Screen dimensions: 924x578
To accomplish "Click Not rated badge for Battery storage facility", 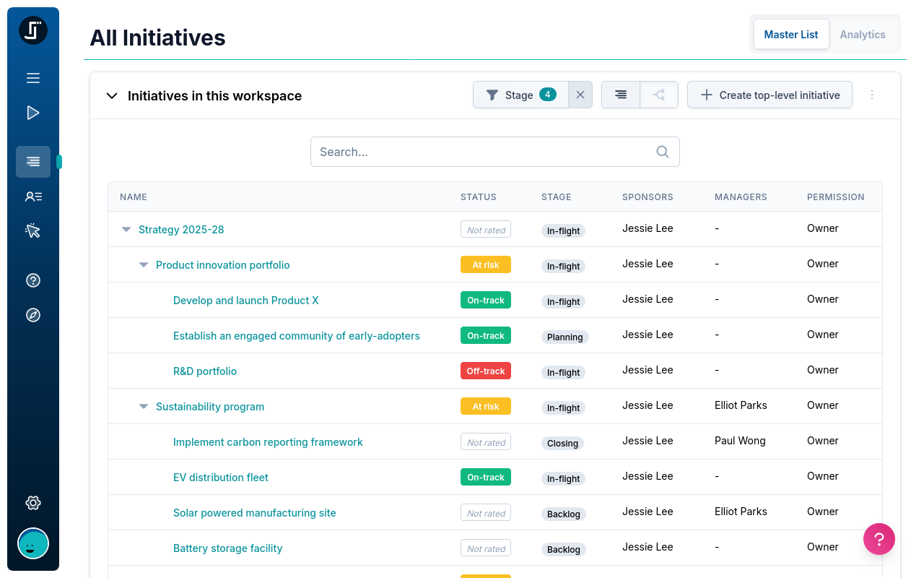I will click(x=486, y=548).
